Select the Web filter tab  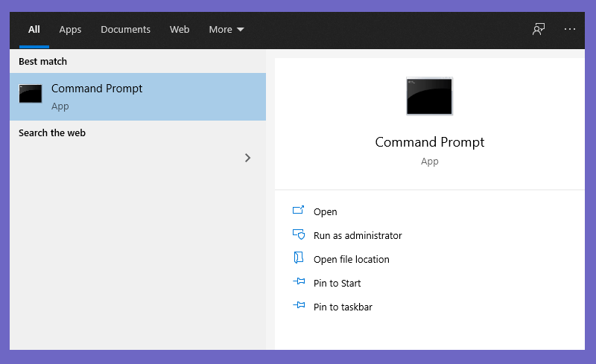180,30
